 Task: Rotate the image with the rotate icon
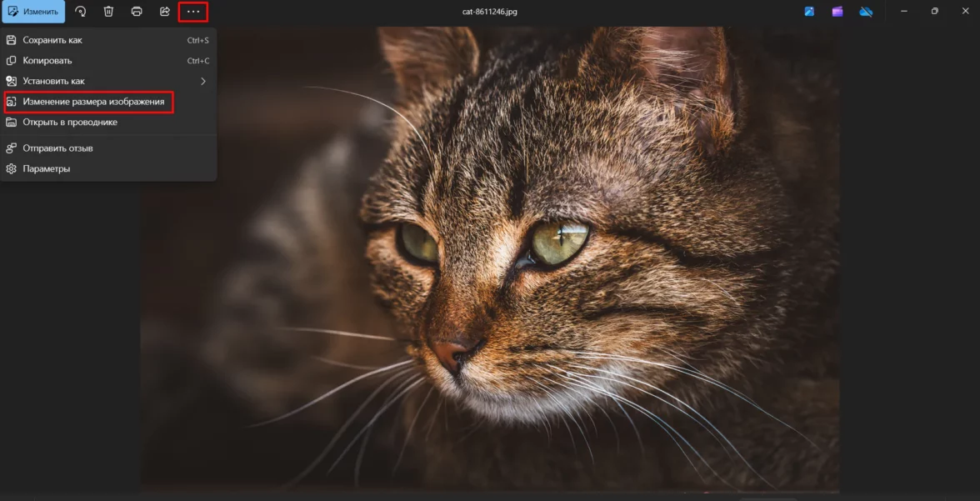tap(81, 12)
